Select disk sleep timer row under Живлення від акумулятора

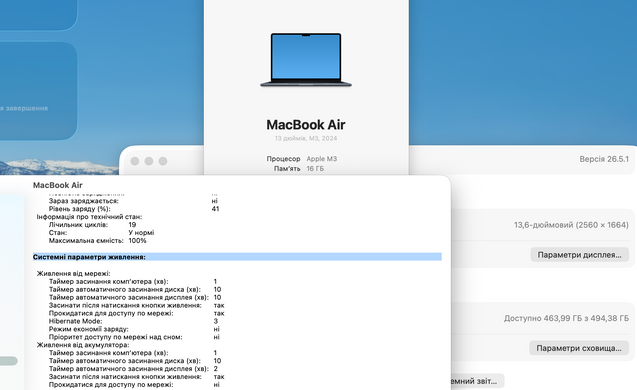(135, 361)
